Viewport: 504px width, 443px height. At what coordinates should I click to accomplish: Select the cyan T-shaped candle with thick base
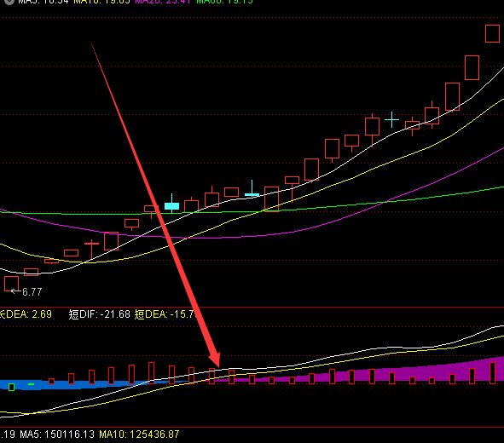pos(252,188)
